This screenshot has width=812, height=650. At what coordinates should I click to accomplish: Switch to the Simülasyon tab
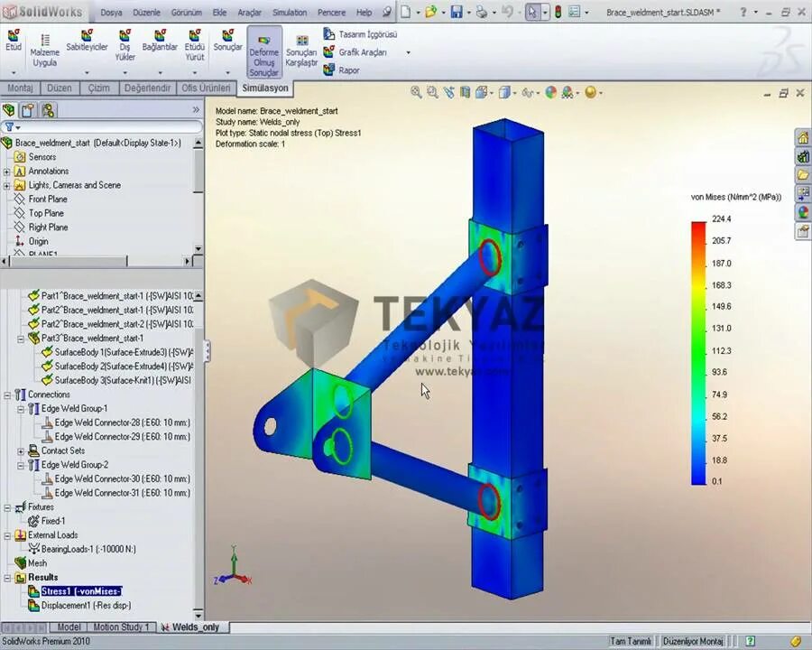coord(264,88)
